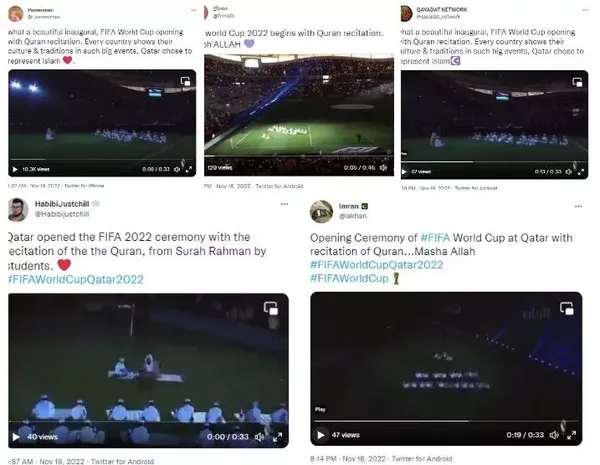600x465 pixels.
Task: Seek along Imran's video progress bar
Action: pyautogui.click(x=446, y=421)
